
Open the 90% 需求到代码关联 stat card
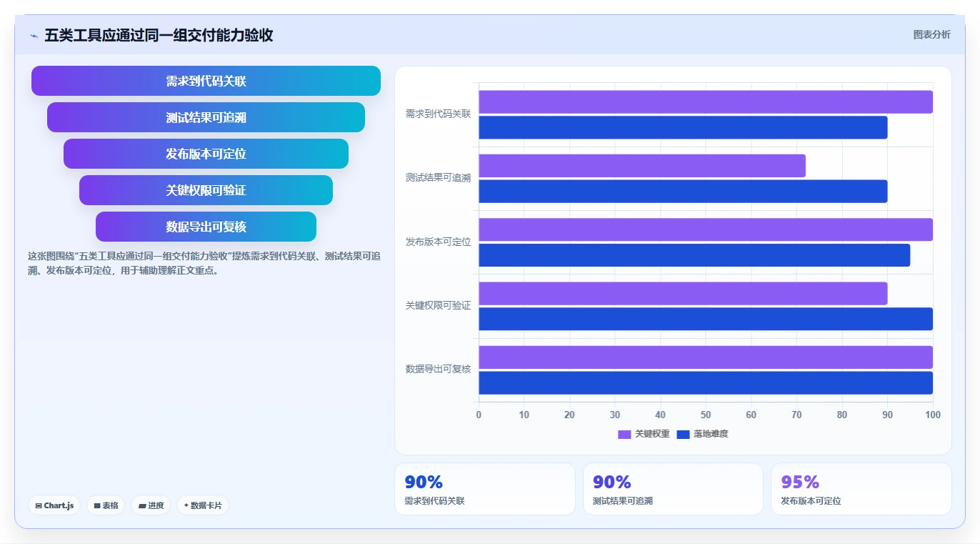[485, 489]
